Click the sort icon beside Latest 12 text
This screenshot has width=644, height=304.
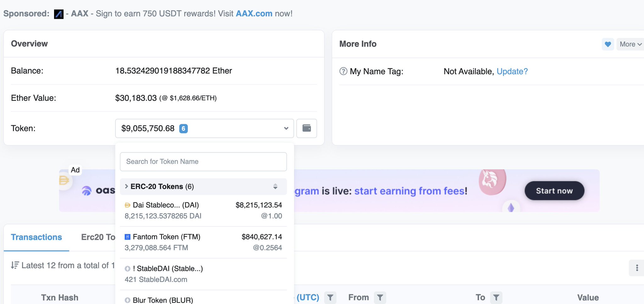click(15, 265)
